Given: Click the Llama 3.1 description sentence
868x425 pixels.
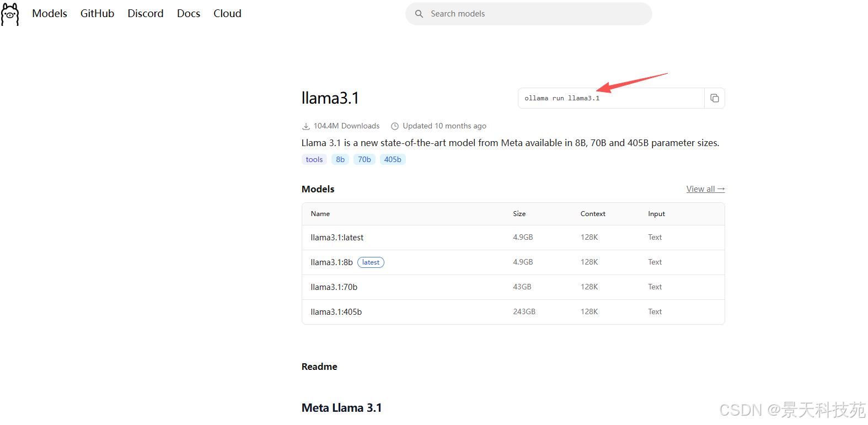Looking at the screenshot, I should [x=510, y=143].
